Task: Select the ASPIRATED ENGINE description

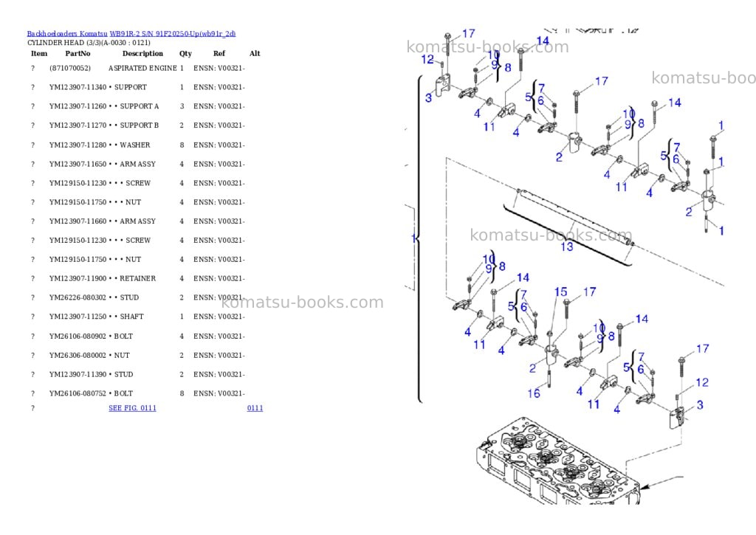Action: pyautogui.click(x=142, y=69)
